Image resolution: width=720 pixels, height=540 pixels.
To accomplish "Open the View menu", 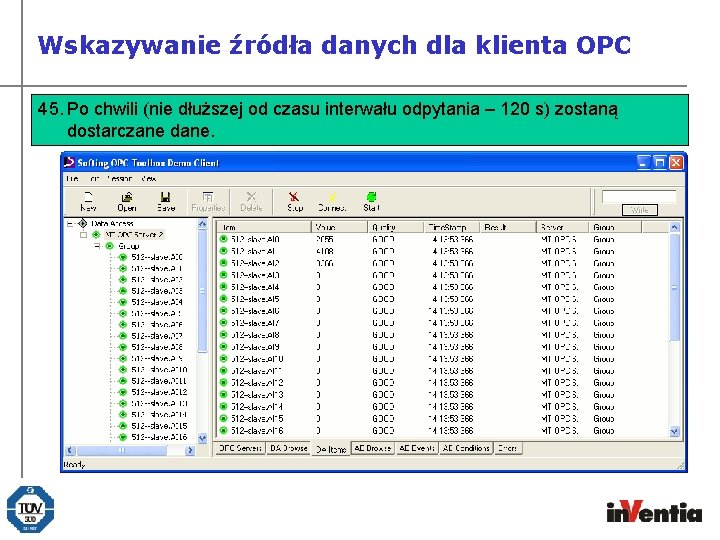I will coord(149,179).
